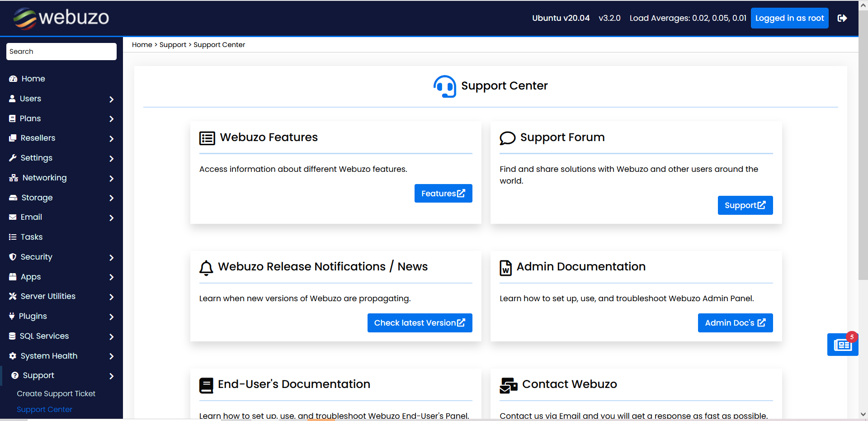Screen dimensions: 868x421
Task: Expand the Networking submenu arrow
Action: pyautogui.click(x=111, y=178)
